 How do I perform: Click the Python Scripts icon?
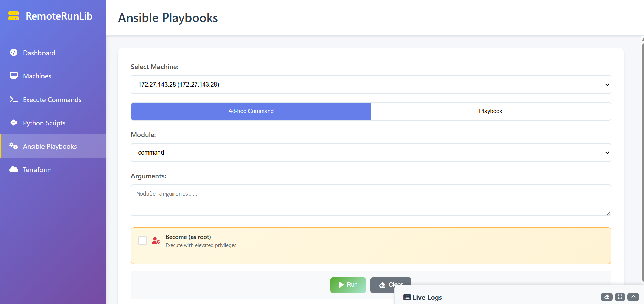(x=13, y=123)
